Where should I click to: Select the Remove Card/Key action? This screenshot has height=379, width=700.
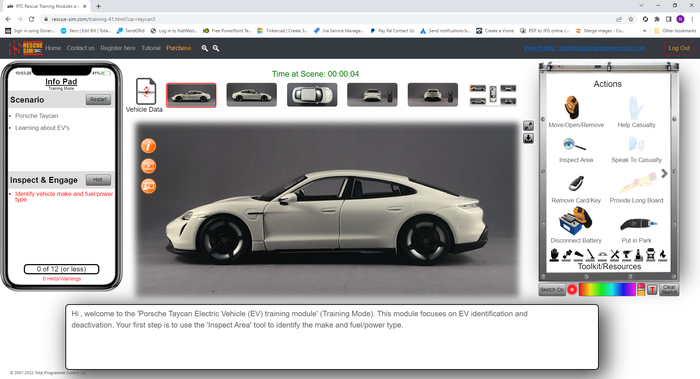576,183
